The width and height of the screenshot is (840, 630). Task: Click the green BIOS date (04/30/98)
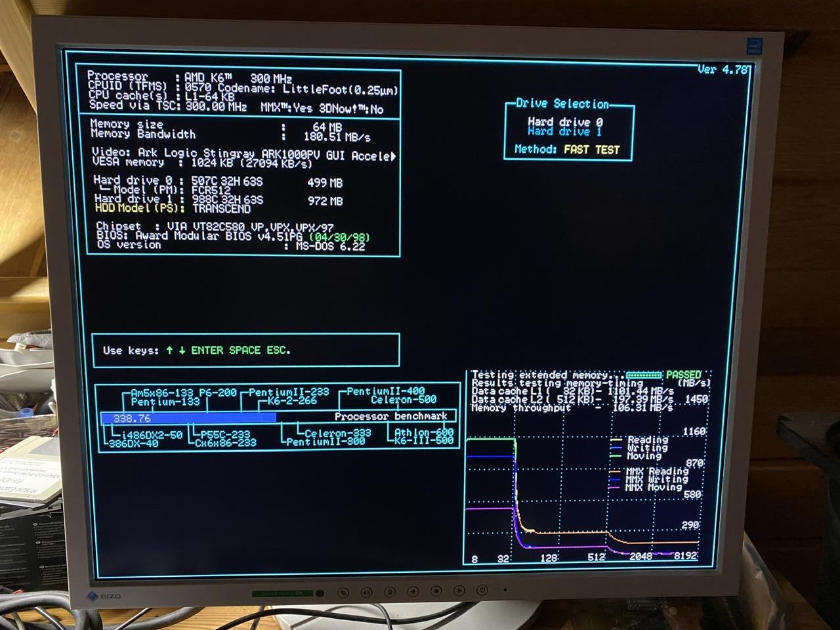pyautogui.click(x=341, y=237)
